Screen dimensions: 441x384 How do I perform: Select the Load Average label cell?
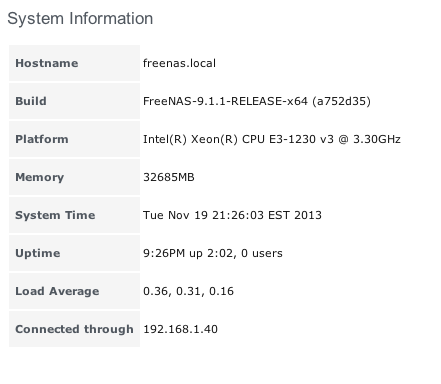(74, 291)
